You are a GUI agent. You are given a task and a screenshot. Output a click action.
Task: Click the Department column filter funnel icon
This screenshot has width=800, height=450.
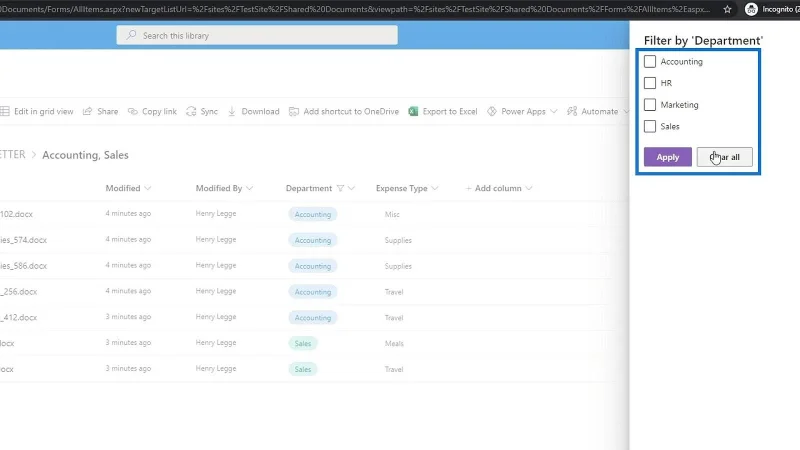click(340, 188)
